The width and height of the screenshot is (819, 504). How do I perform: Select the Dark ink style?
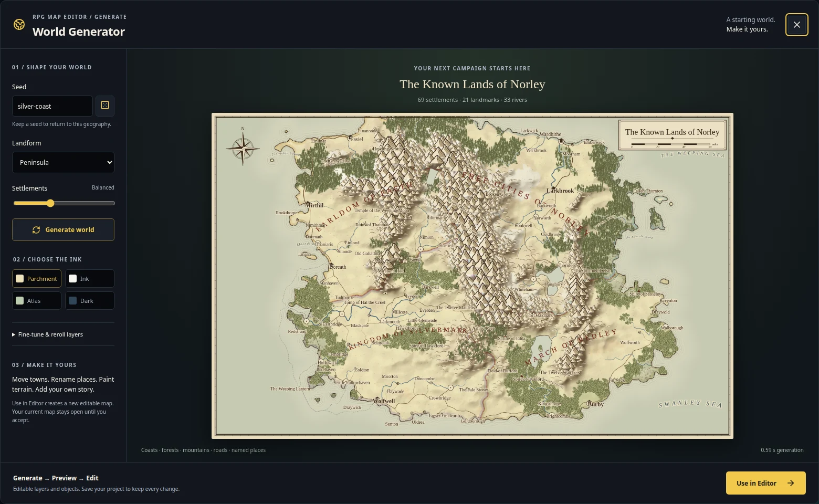pyautogui.click(x=90, y=301)
